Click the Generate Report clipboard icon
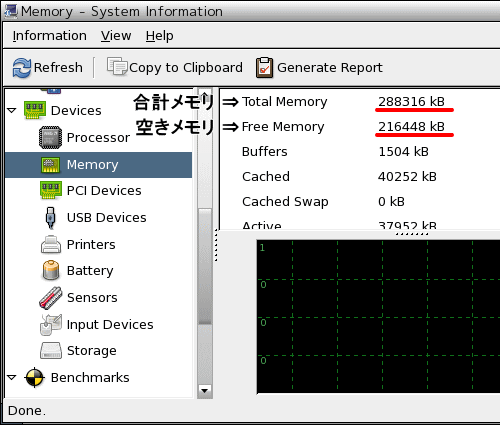 (x=264, y=68)
